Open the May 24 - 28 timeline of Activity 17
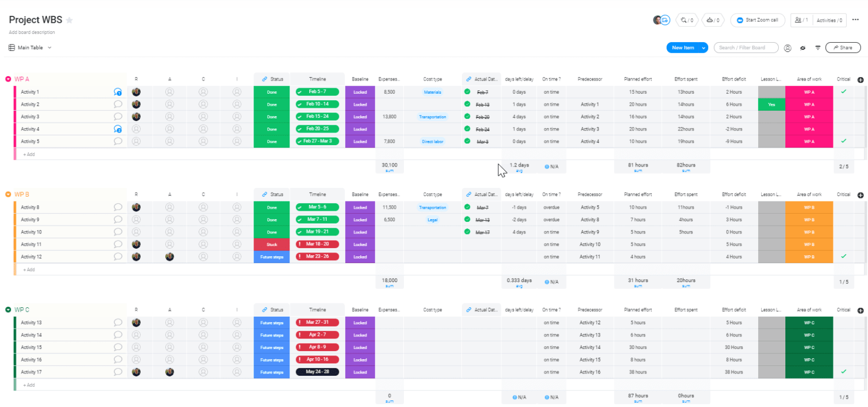The width and height of the screenshot is (868, 407). click(x=317, y=371)
